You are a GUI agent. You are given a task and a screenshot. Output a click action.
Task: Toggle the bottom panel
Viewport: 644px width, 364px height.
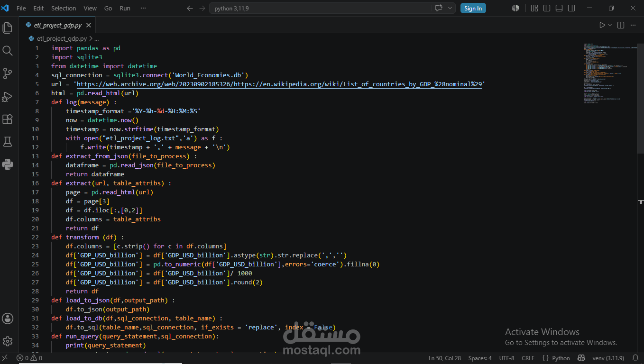click(x=559, y=8)
